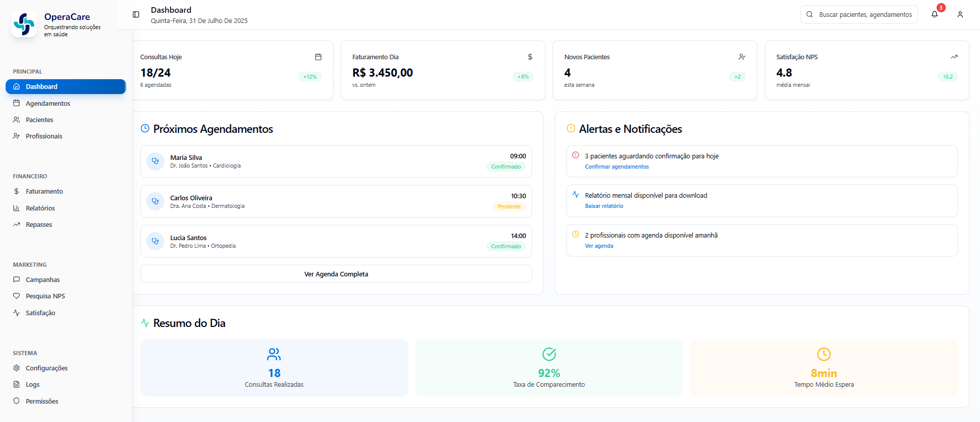Navigate to Relatórios
The height and width of the screenshot is (422, 980).
tap(65, 208)
